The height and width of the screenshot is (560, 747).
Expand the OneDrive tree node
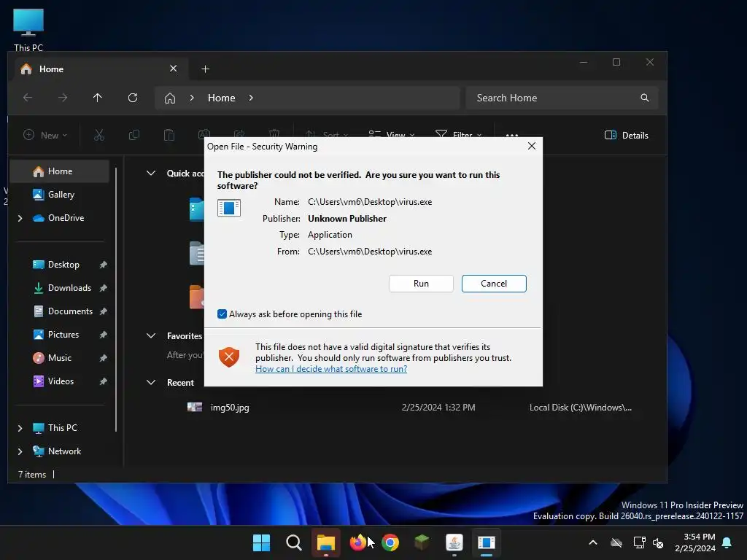20,218
